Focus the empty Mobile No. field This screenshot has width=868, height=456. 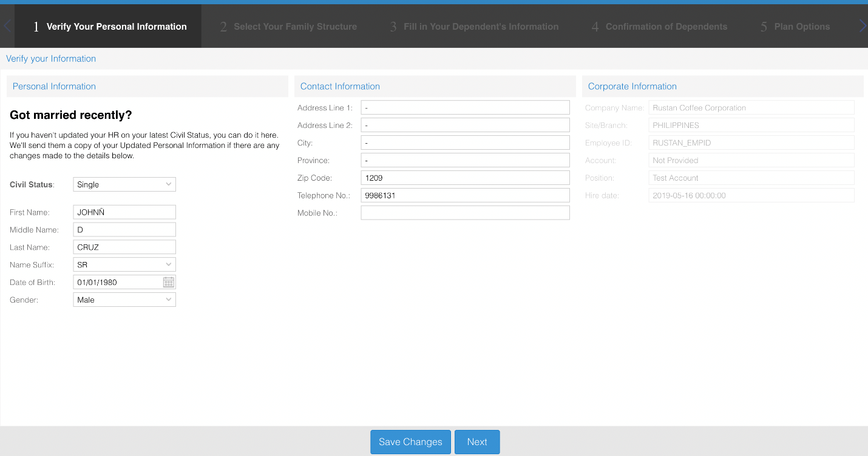(x=465, y=213)
